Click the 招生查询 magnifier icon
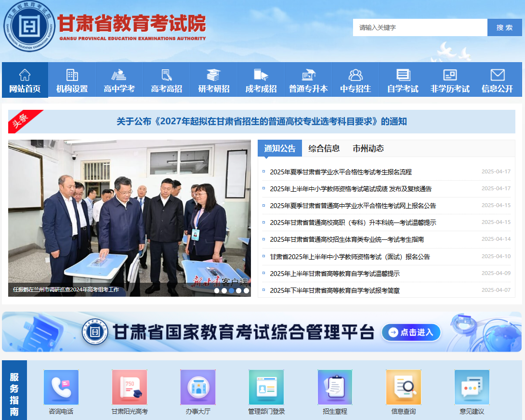Screen dimensions: 525x420 [x=335, y=387]
